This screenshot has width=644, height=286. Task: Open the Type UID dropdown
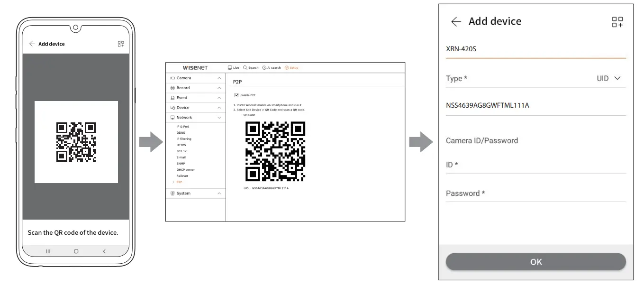click(x=608, y=78)
